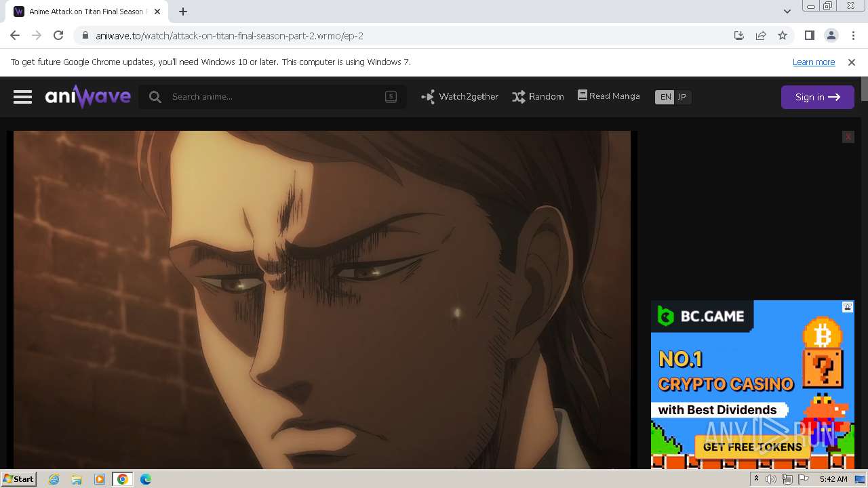The height and width of the screenshot is (488, 868).
Task: Launch Internet Explorer from taskbar
Action: click(x=54, y=479)
